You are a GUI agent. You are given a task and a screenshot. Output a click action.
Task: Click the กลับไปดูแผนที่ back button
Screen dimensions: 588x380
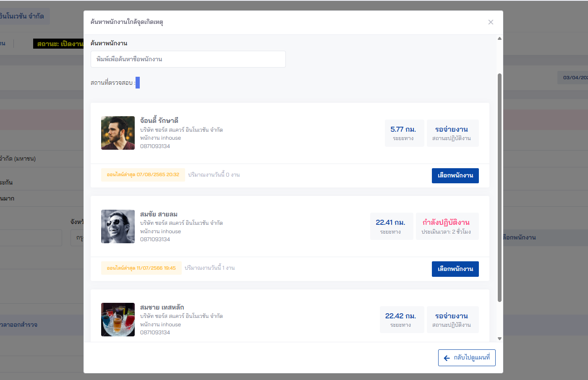[x=467, y=358]
